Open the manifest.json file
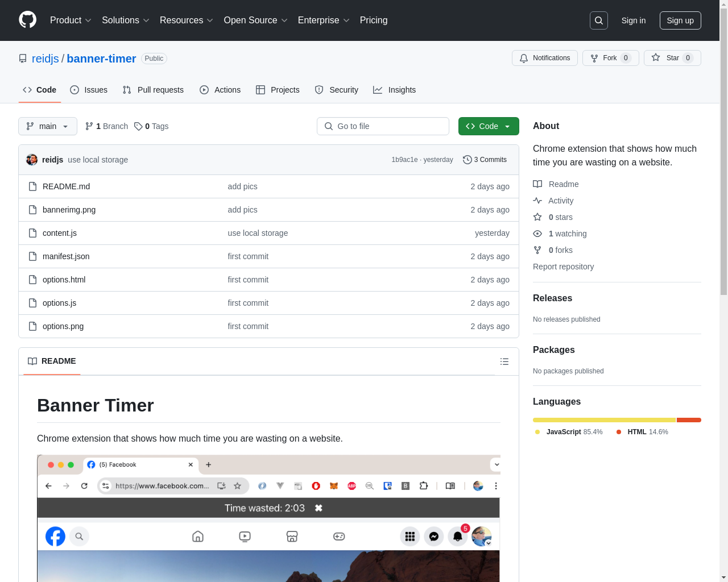 pos(66,256)
